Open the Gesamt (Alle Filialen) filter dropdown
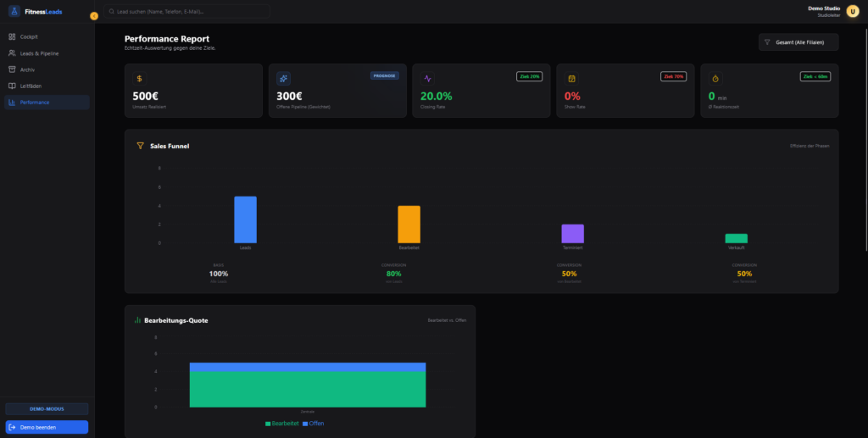Screen dimensions: 868x438 tap(798, 42)
